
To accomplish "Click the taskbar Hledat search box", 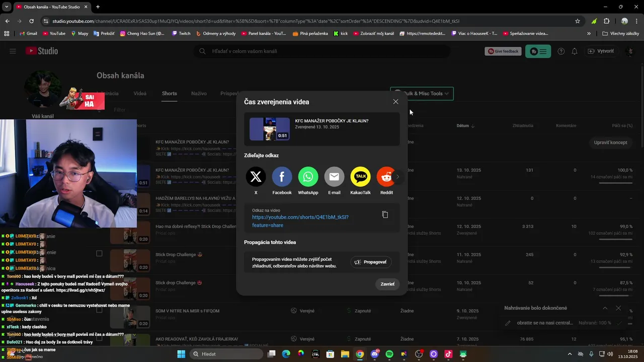I will (x=226, y=354).
